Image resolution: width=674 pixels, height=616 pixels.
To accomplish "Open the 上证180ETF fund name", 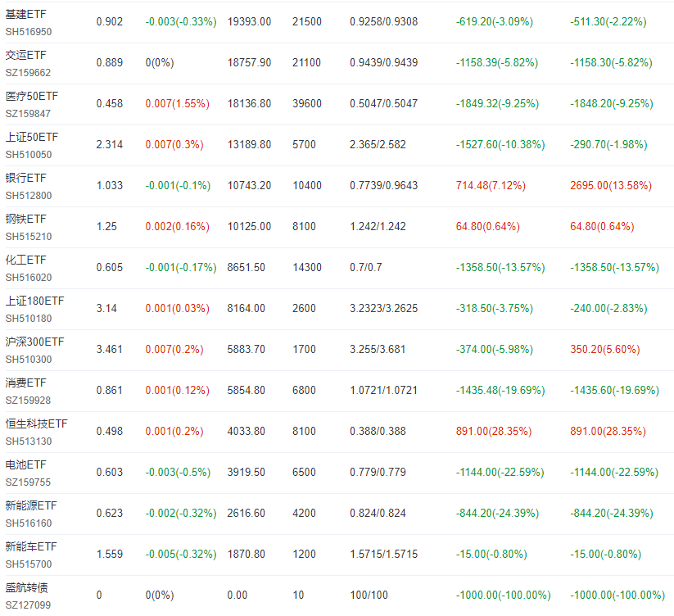I will (35, 301).
